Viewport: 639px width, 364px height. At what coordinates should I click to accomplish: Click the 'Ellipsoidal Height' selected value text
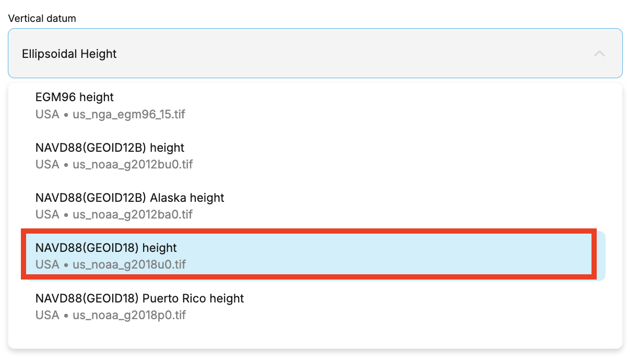(x=69, y=54)
